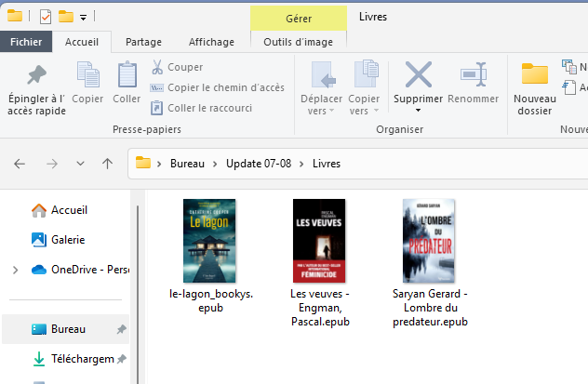Go up one folder level
This screenshot has width=588, height=384.
tap(108, 164)
